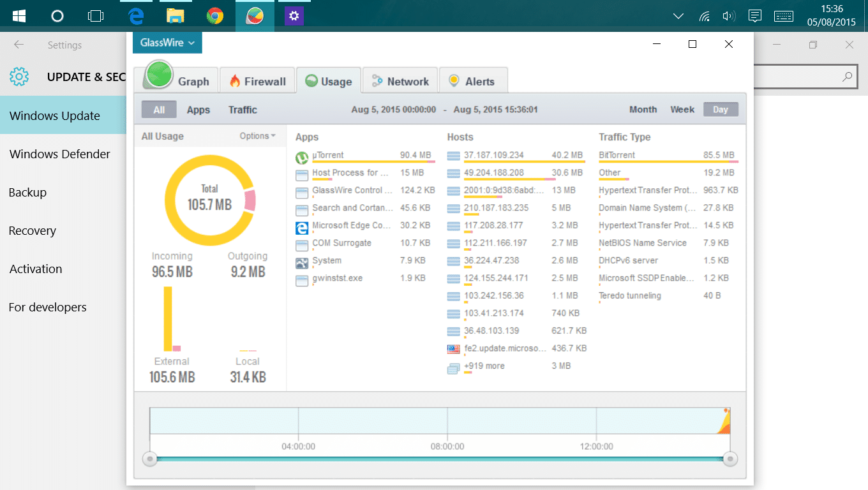Open Backup in Settings sidebar
Screen dimensions: 868x490
[63, 192]
